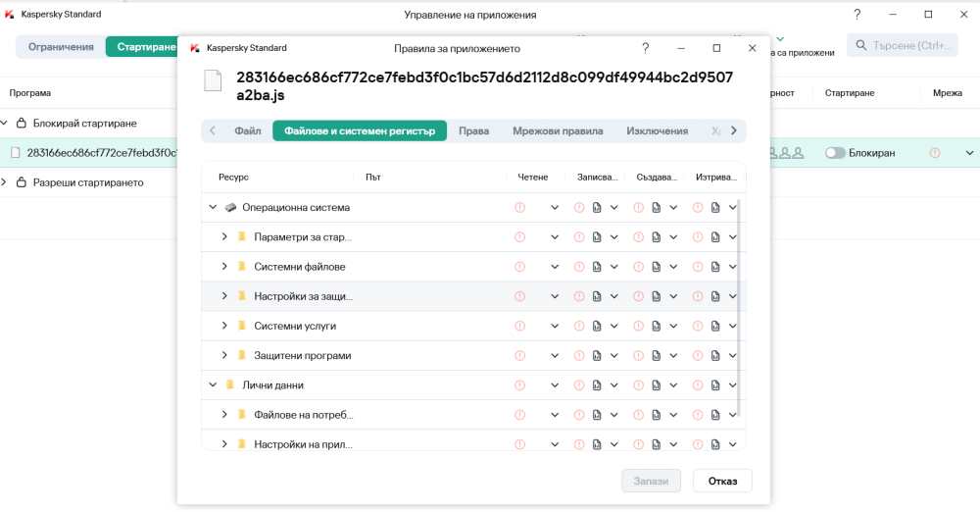Image resolution: width=980 pixels, height=512 pixels.
Task: Open help in the Правила за приложението dialog
Action: [x=646, y=48]
